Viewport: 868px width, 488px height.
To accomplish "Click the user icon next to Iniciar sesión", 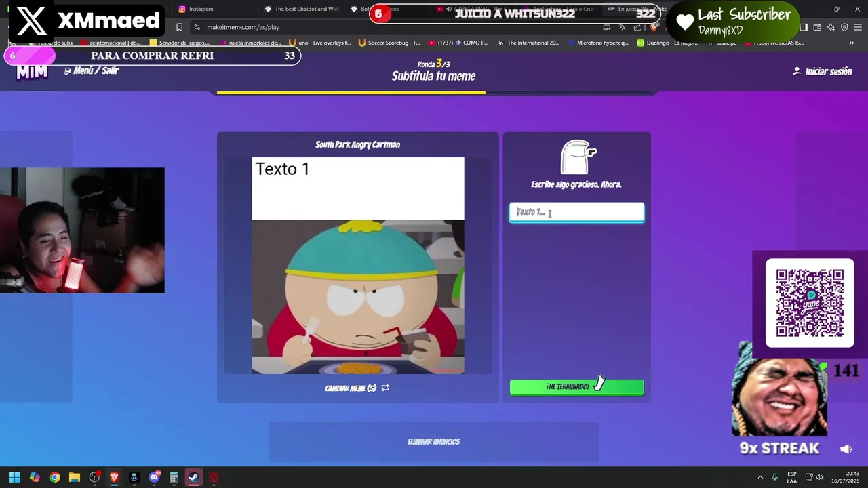I will pos(797,71).
